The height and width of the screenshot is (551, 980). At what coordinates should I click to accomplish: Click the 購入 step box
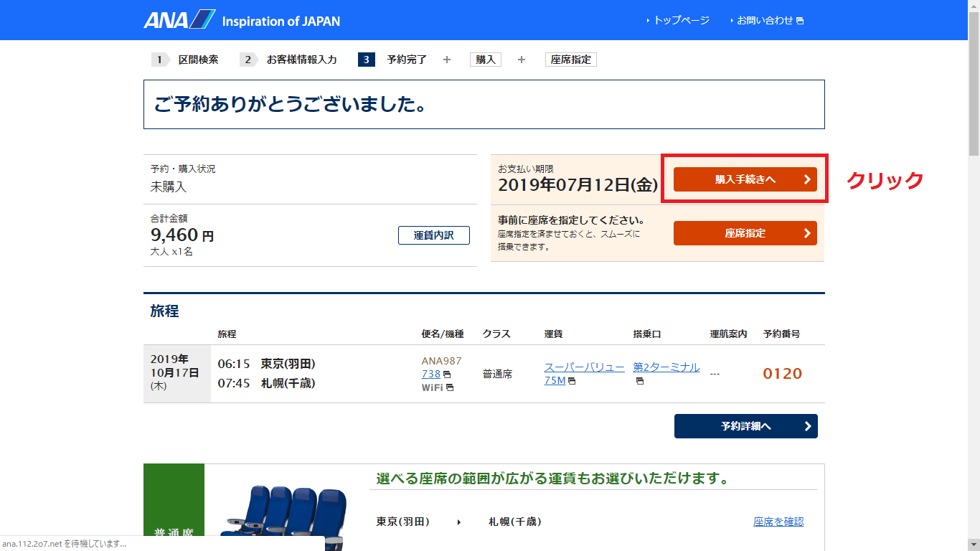coord(486,60)
